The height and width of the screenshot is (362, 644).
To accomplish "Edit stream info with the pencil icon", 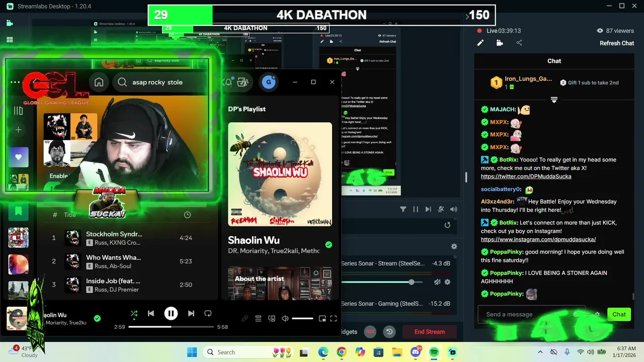I will (x=480, y=43).
